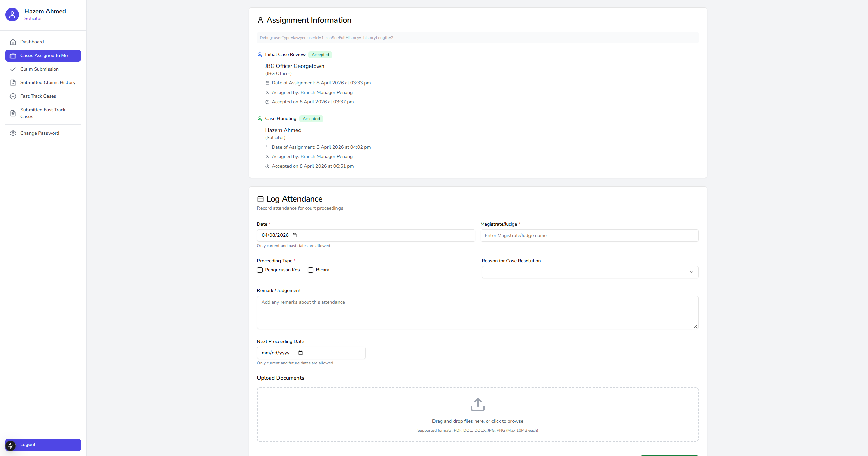Click the Change Password gear icon
Viewport: 868px width, 456px height.
(x=13, y=133)
